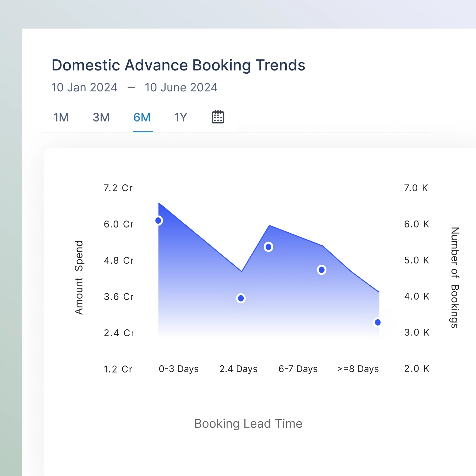Click the '6.0 Cr' axis value
Screen dimensions: 476x476
118,224
